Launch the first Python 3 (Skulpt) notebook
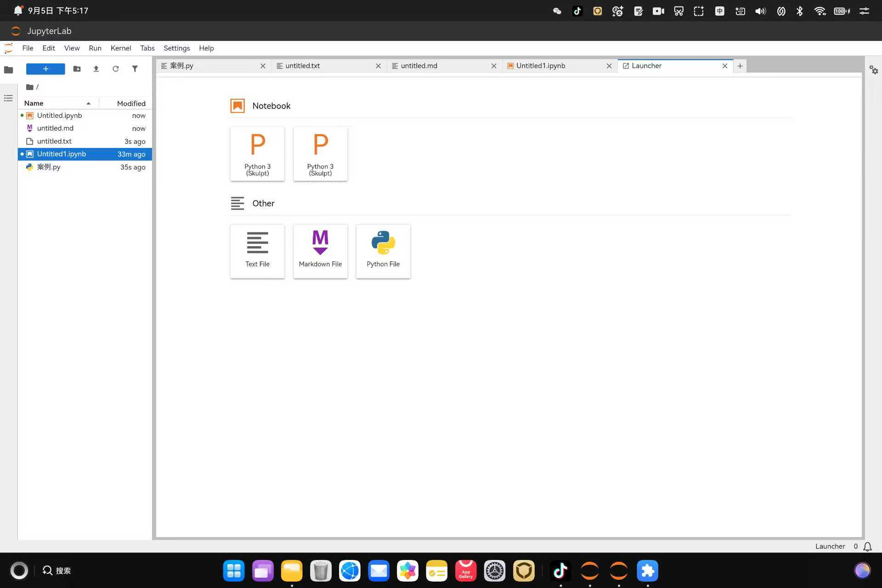Screen dimensions: 882x588 257,154
